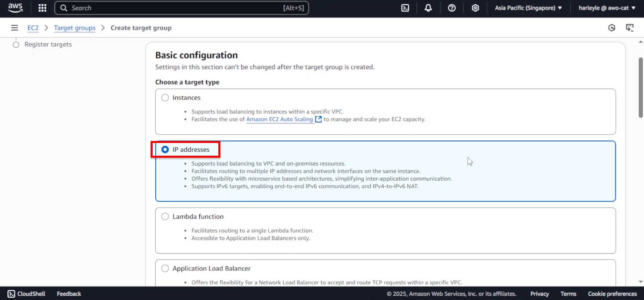The height and width of the screenshot is (300, 644).
Task: Open the harleyle @ awo-cat account menu
Action: click(607, 8)
